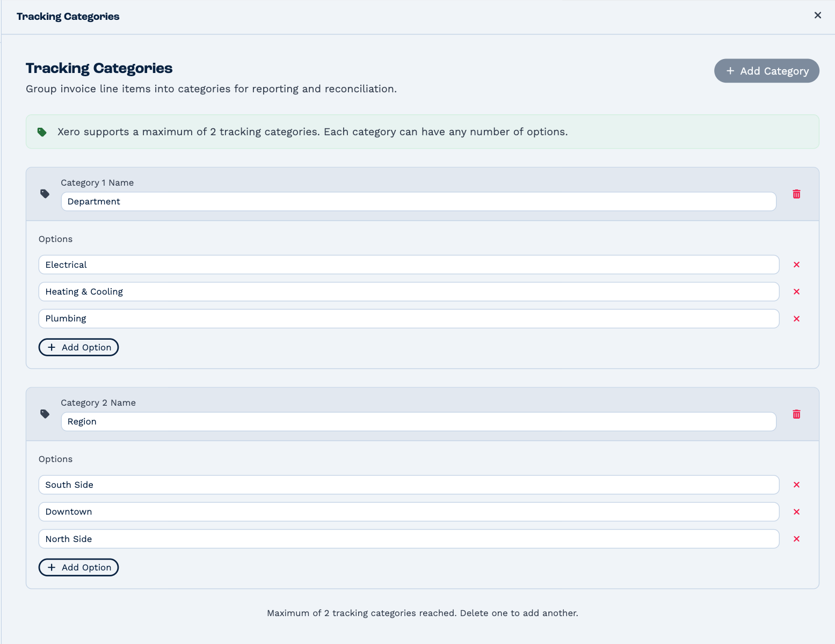
Task: Edit the Category 2 Name field
Action: [418, 421]
